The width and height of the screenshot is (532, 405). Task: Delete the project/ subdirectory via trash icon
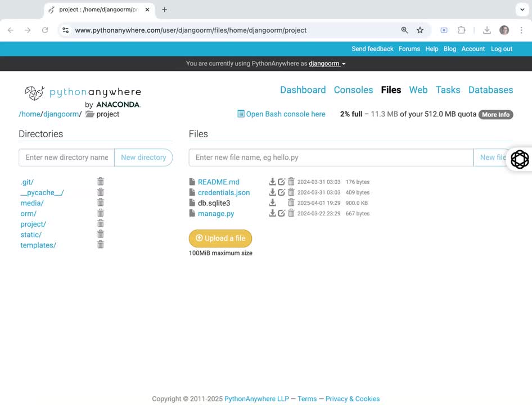pyautogui.click(x=101, y=223)
